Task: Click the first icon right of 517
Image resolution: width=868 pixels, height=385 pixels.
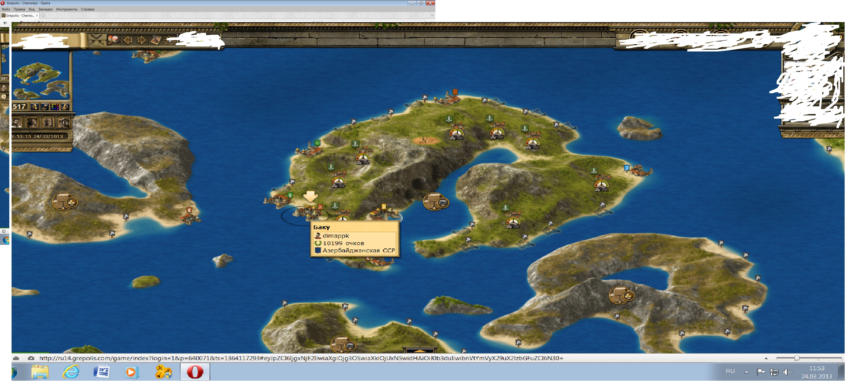Action: [34, 107]
